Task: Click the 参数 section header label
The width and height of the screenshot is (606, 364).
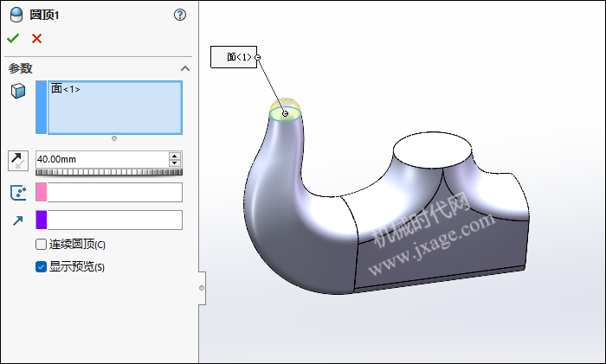Action: point(21,68)
